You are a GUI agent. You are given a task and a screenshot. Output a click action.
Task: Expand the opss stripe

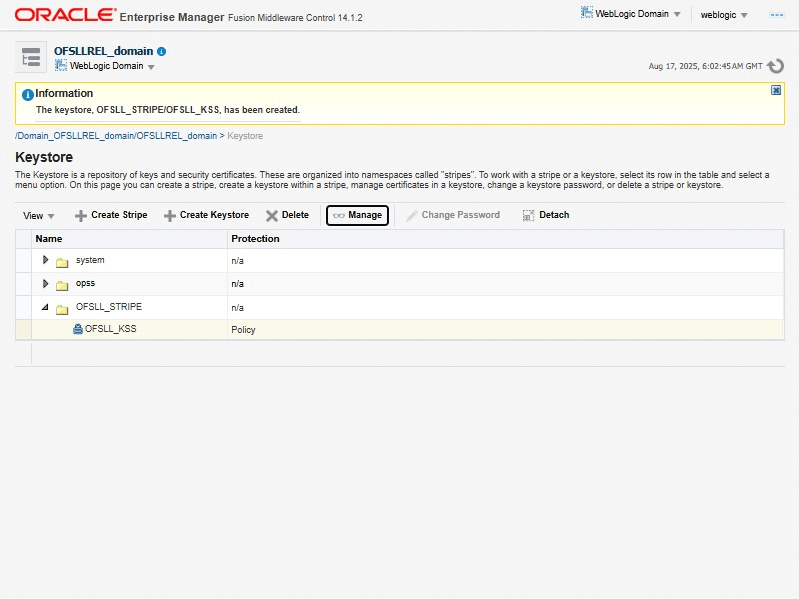point(45,283)
